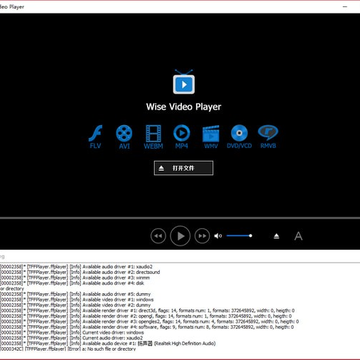Click the A subtitle font icon

point(298,236)
